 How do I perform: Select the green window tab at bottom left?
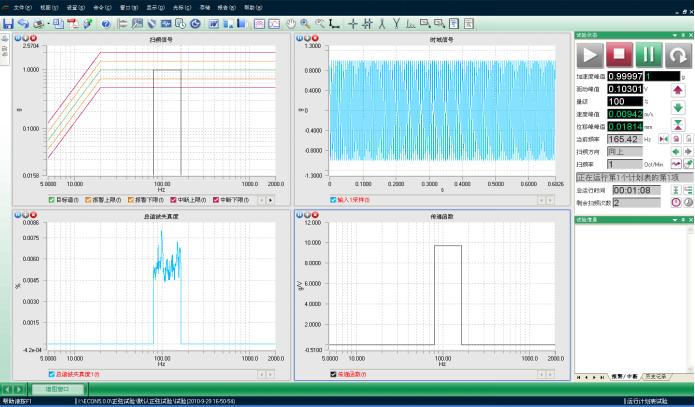[x=58, y=389]
